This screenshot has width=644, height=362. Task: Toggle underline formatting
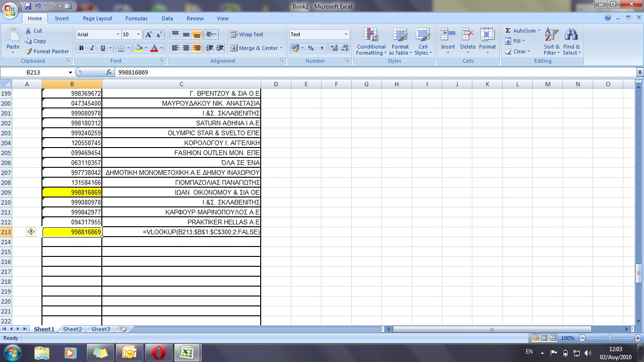point(103,48)
